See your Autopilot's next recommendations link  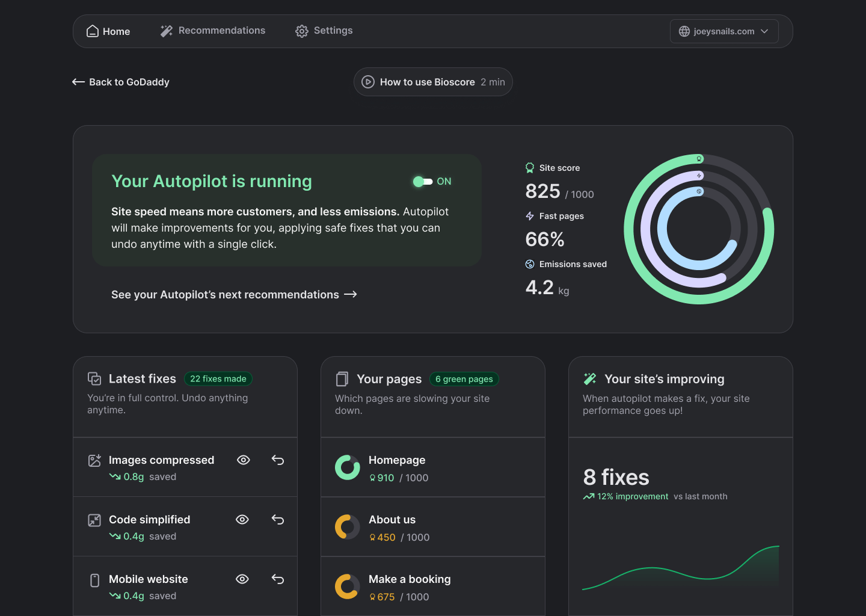[x=234, y=295]
